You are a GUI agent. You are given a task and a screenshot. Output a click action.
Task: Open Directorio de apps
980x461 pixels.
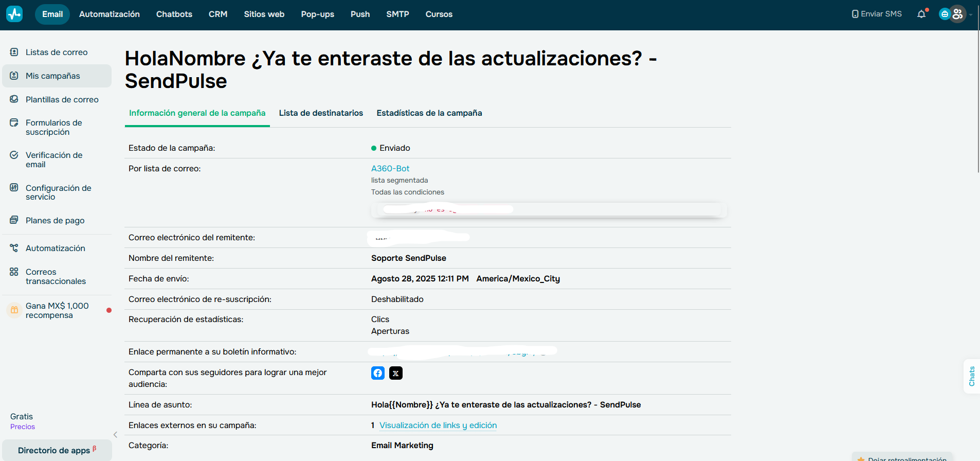[57, 450]
